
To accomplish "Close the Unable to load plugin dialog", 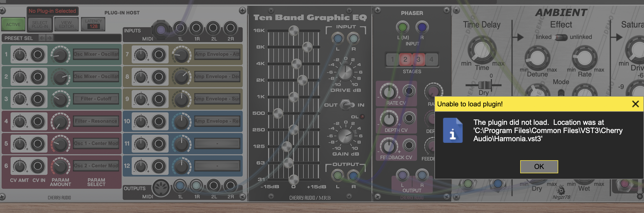I will click(x=635, y=104).
